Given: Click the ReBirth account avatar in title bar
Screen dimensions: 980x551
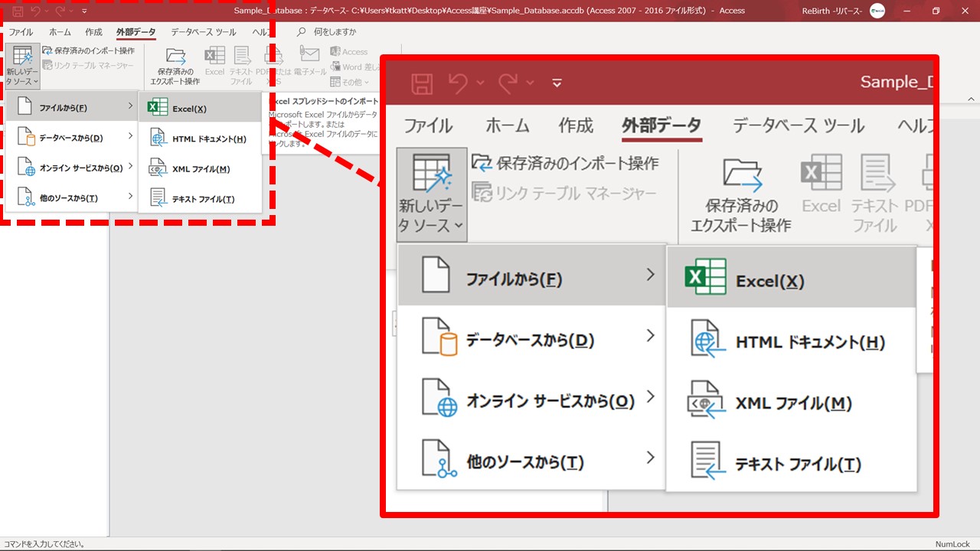Looking at the screenshot, I should pyautogui.click(x=877, y=11).
